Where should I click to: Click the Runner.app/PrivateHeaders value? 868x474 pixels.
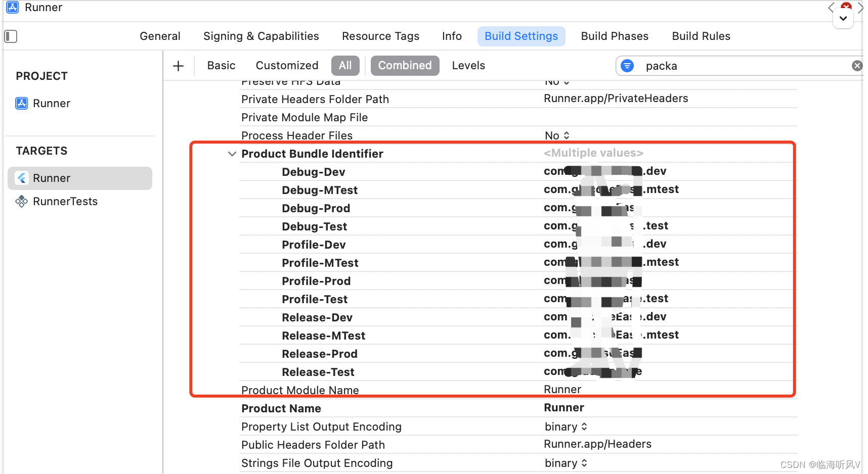click(x=616, y=99)
